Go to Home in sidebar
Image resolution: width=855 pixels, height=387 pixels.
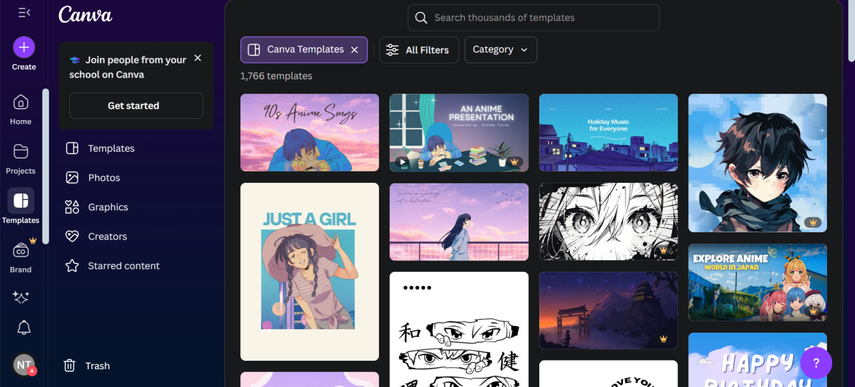[x=21, y=110]
